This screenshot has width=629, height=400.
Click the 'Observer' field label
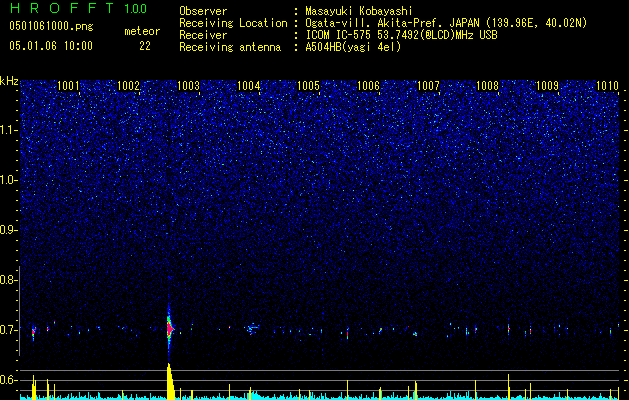click(203, 11)
